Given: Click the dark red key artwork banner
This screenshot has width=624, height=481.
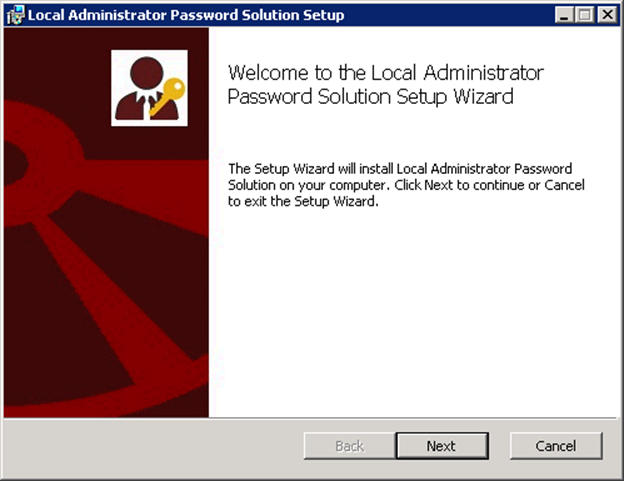Looking at the screenshot, I should 106,222.
